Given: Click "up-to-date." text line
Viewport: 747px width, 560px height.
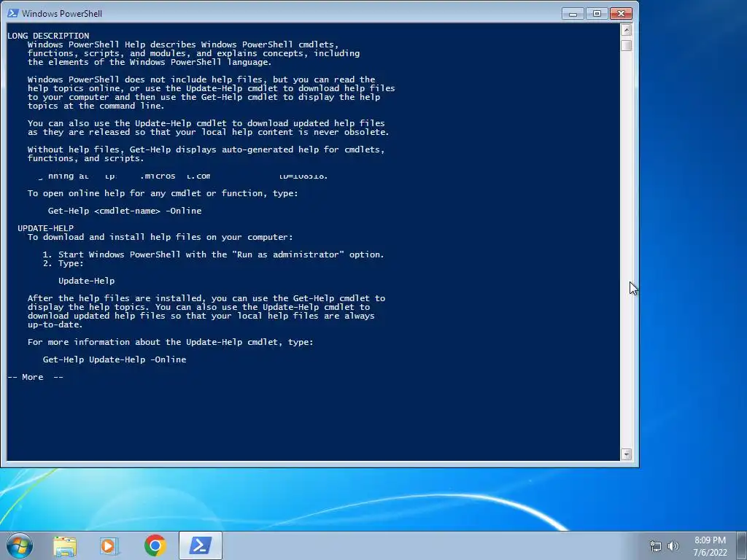Looking at the screenshot, I should click(55, 324).
